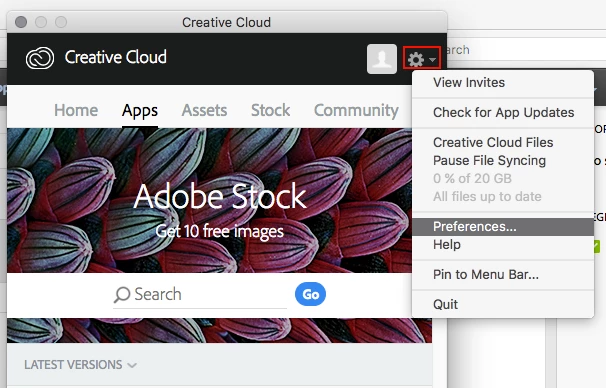Viewport: 606px width, 388px height.
Task: Select Help in the dropdown menu
Action: coord(503,245)
